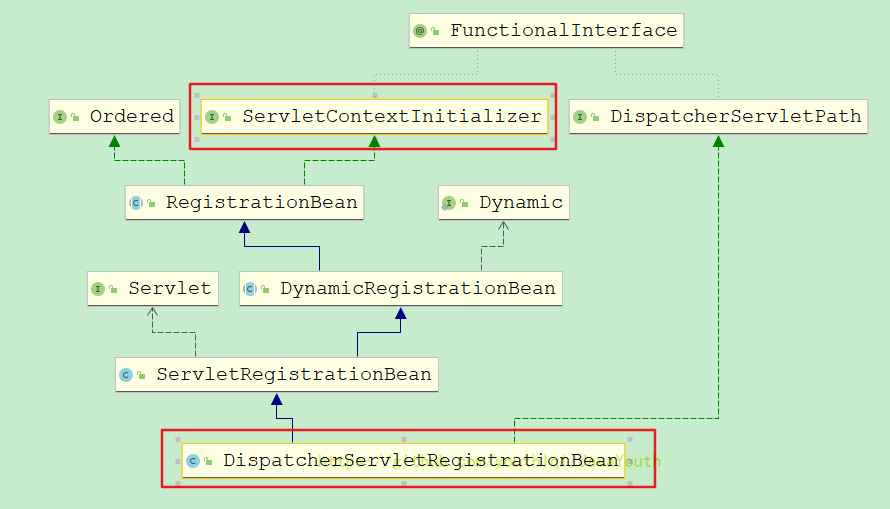Select the ServletContextInitializer node label

point(391,117)
